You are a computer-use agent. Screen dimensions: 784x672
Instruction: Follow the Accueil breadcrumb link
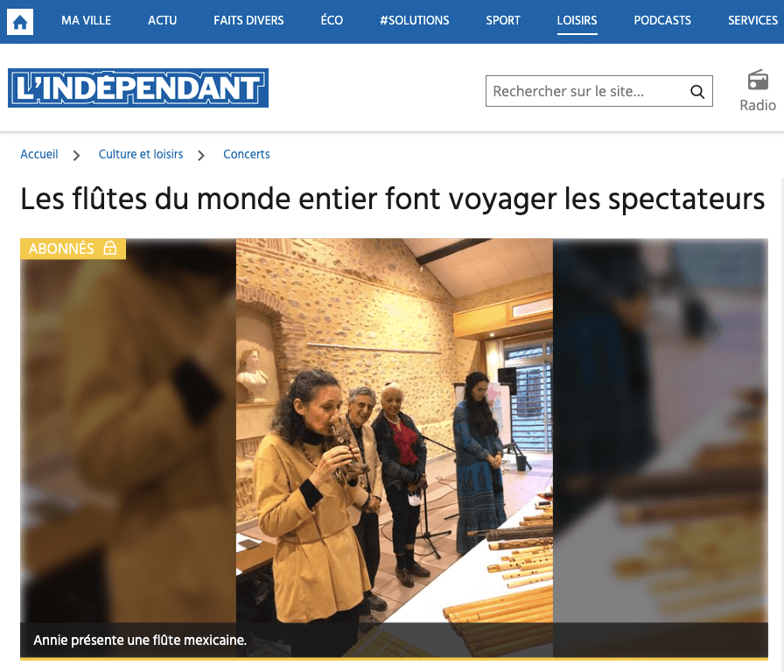click(39, 154)
